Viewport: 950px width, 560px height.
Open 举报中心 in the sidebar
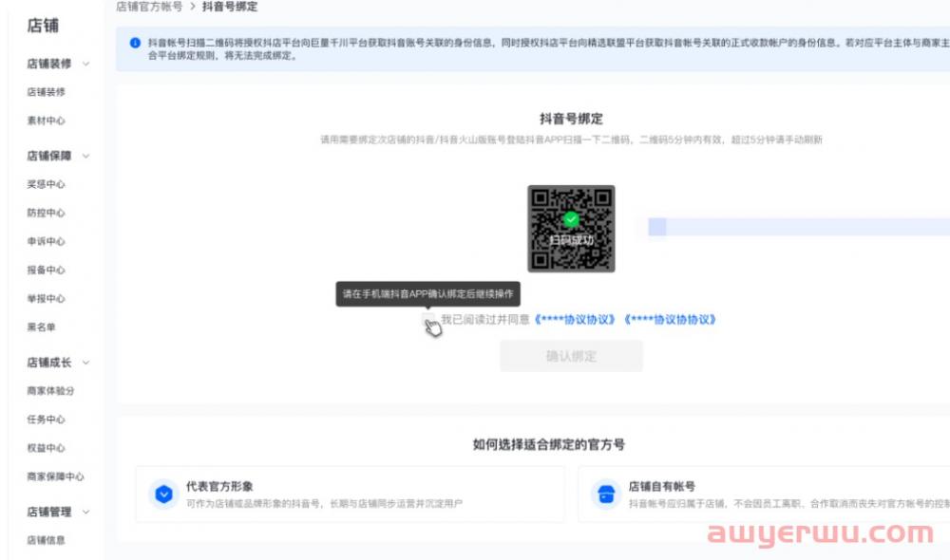(x=46, y=298)
